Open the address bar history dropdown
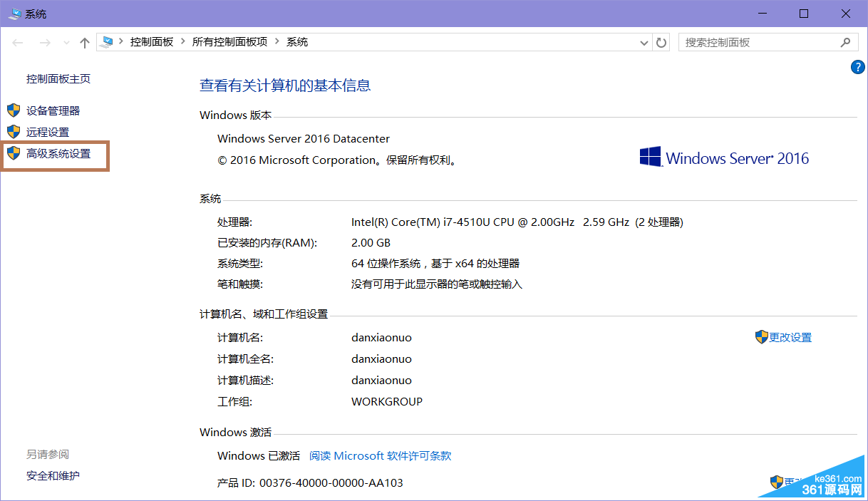The width and height of the screenshot is (868, 501). coord(646,43)
